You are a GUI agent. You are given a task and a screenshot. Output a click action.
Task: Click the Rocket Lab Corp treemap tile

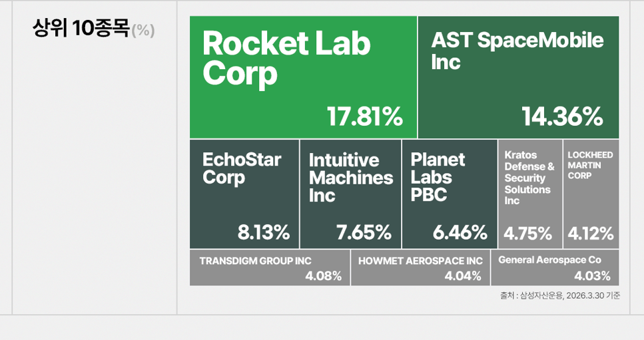point(303,77)
